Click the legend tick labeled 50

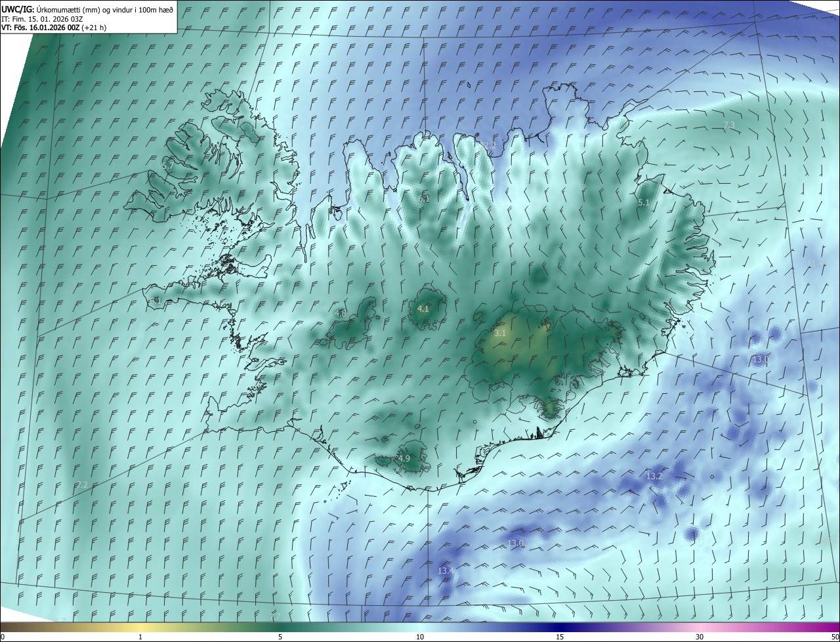click(x=835, y=637)
